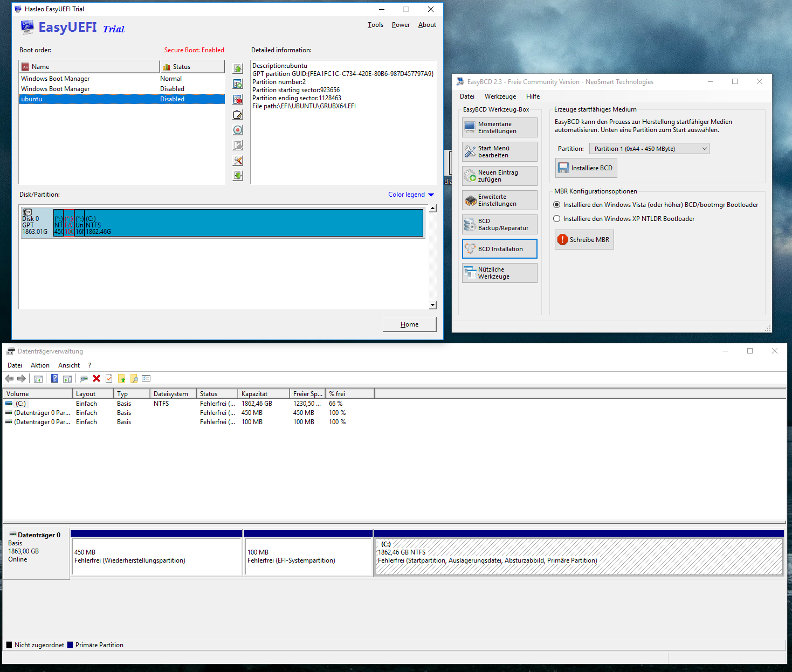Click the back arrow in Datenträgerverwaltung toolbar
Viewport: 792px width, 672px height.
[x=9, y=378]
